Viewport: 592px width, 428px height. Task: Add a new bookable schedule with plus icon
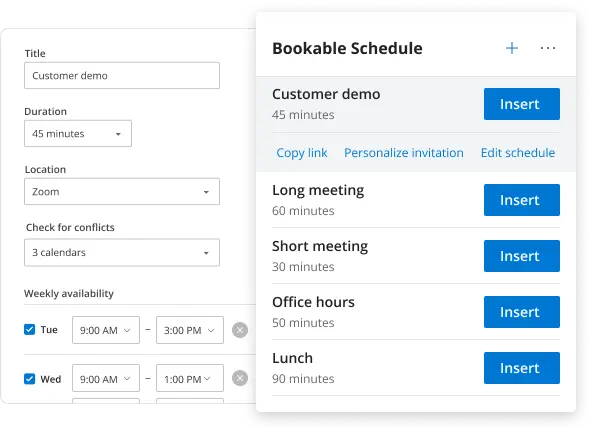coord(512,48)
